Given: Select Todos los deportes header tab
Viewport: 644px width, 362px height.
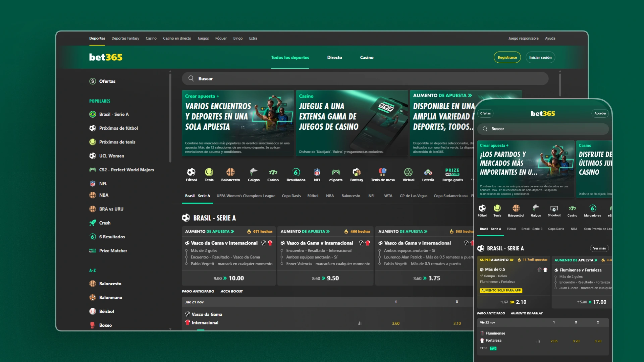Looking at the screenshot, I should pos(290,58).
